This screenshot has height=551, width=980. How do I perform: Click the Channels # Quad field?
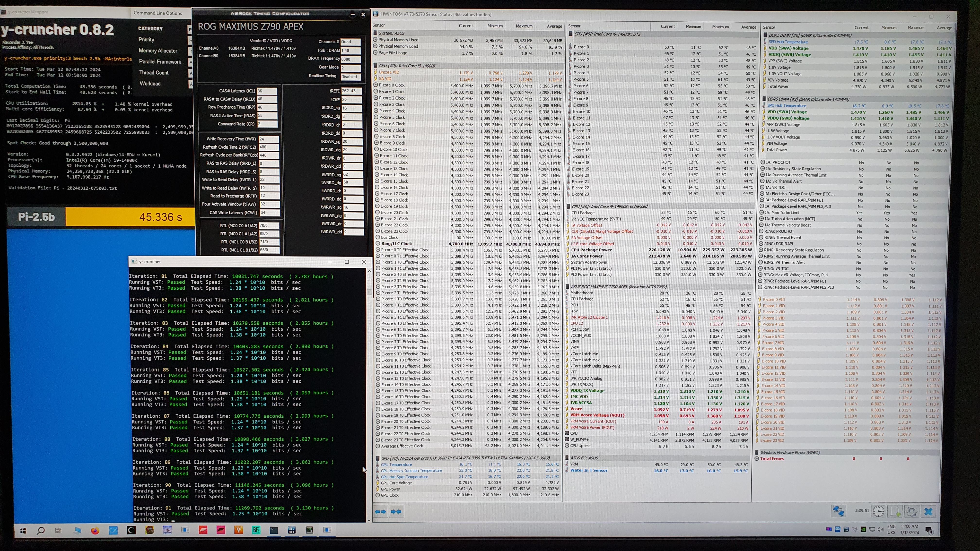pyautogui.click(x=350, y=42)
